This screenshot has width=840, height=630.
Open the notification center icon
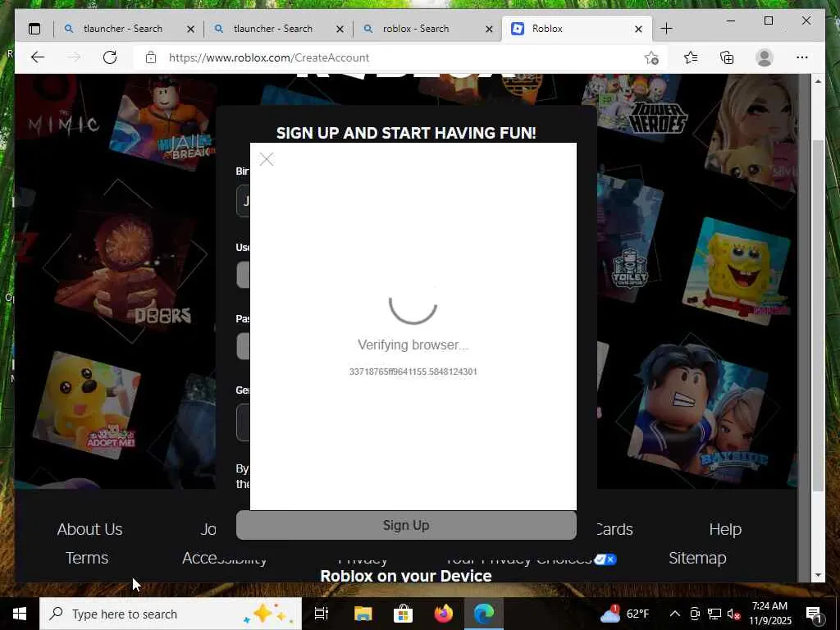point(815,615)
